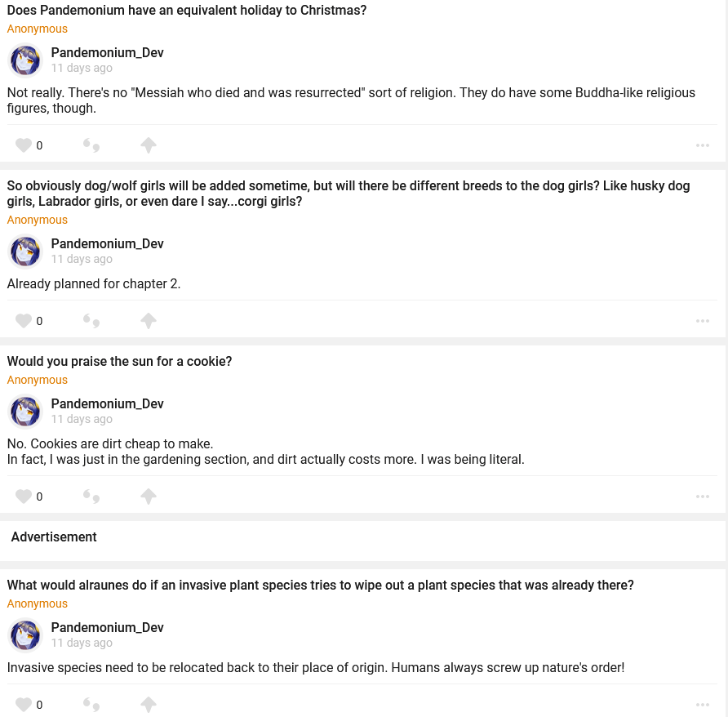
Task: Quote the praise the sun cookie answer
Action: [91, 497]
